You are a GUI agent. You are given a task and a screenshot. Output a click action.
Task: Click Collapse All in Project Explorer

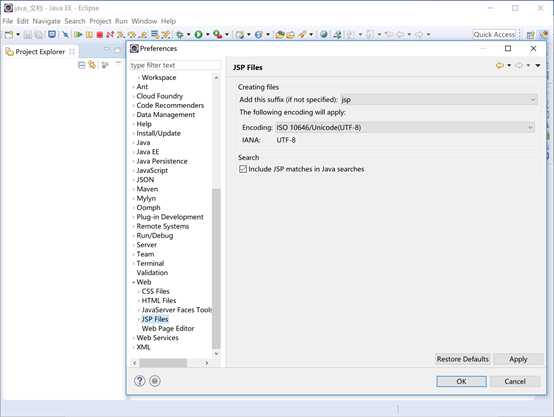tap(82, 65)
